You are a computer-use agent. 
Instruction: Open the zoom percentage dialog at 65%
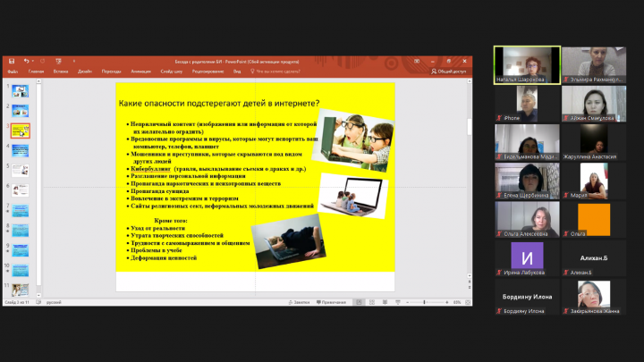456,302
